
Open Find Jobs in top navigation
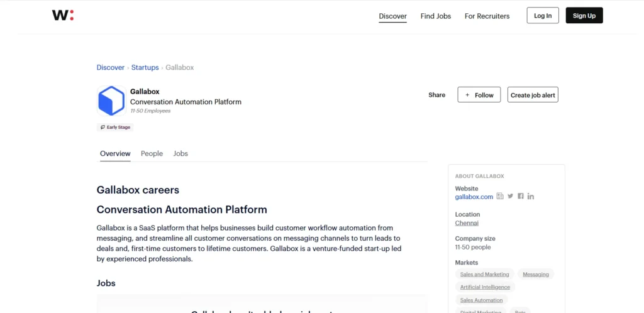click(436, 16)
